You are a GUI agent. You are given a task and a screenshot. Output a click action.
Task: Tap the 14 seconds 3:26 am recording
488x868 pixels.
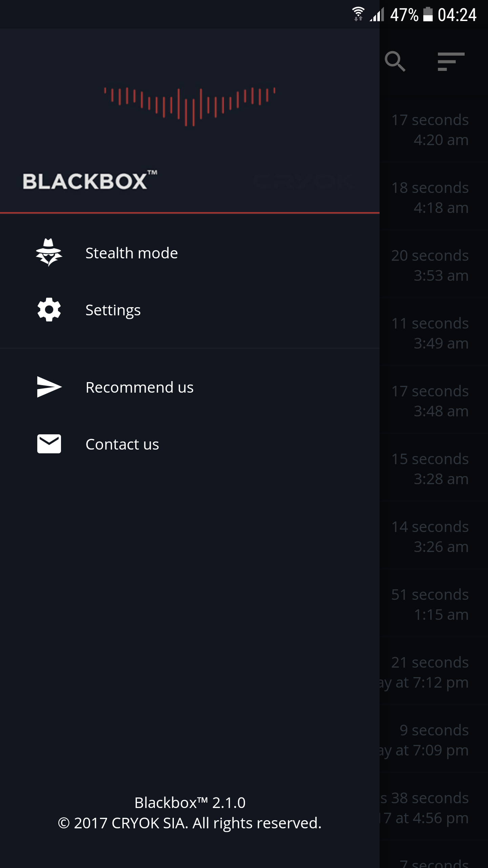(x=434, y=537)
